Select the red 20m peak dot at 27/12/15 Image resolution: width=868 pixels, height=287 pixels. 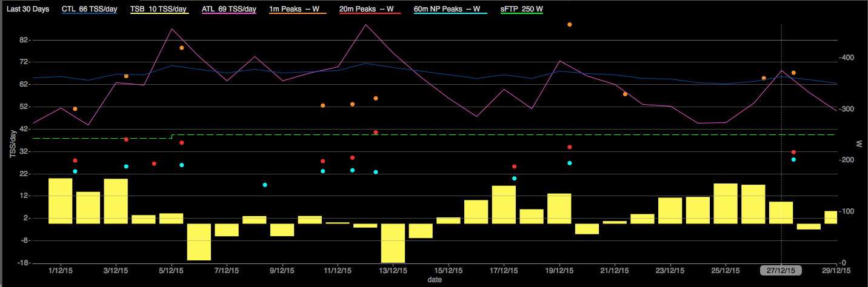(793, 152)
